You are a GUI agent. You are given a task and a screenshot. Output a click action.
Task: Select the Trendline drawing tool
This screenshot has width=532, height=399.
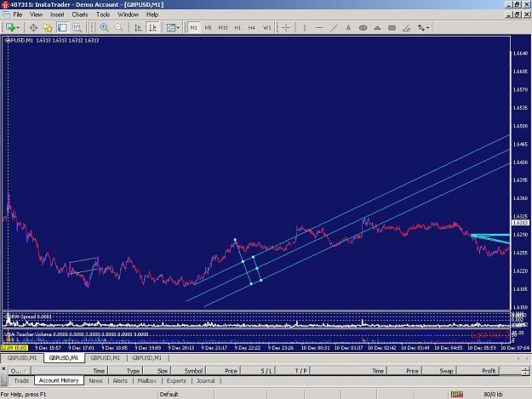tap(334, 28)
